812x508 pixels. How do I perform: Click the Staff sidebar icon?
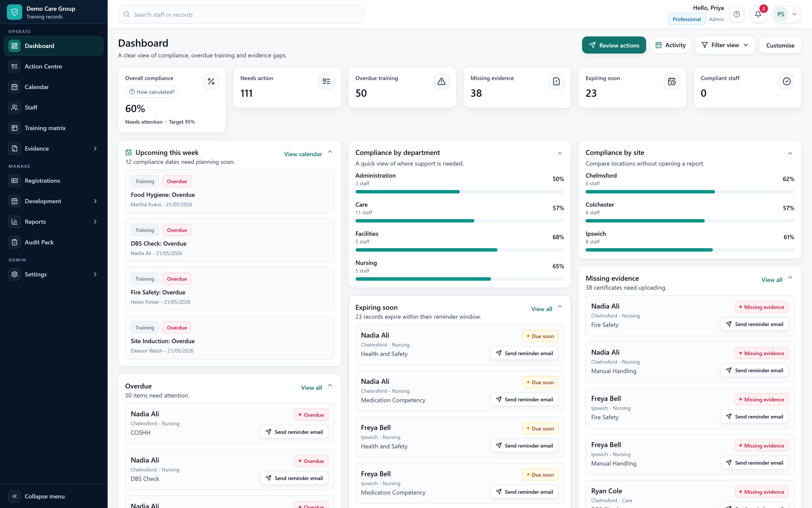(x=15, y=107)
